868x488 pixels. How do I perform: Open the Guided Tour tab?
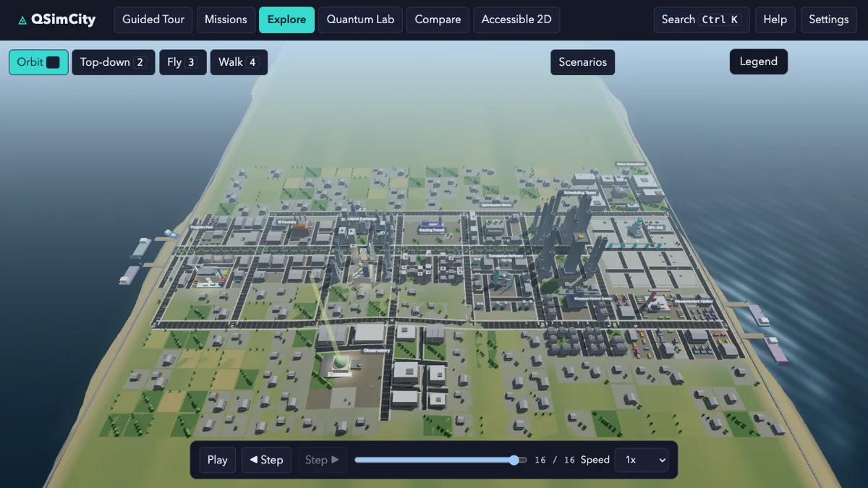(153, 20)
